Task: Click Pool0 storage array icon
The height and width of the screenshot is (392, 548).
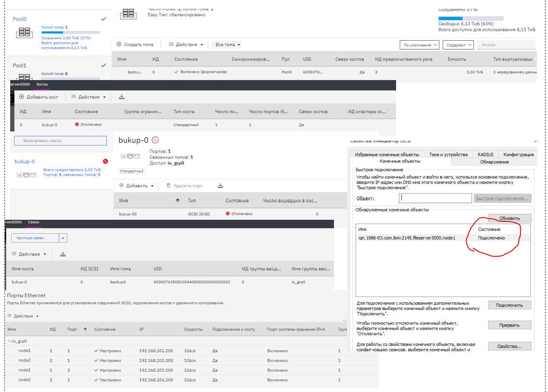Action: pyautogui.click(x=24, y=33)
